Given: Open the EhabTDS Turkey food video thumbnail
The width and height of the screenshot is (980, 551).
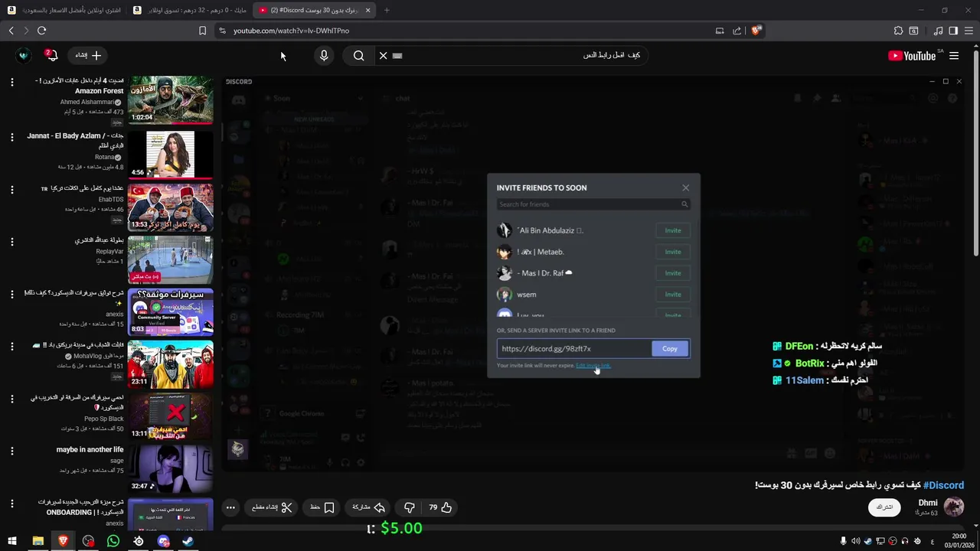Looking at the screenshot, I should point(171,207).
